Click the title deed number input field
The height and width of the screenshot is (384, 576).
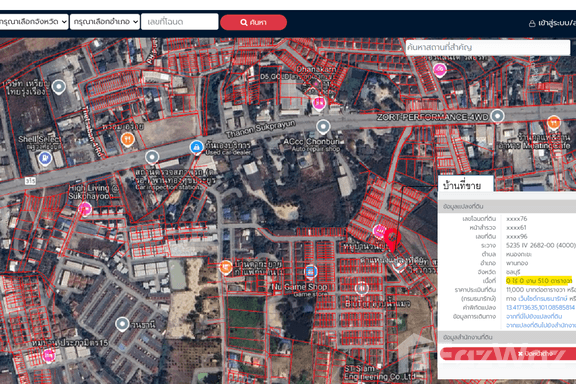tap(180, 22)
